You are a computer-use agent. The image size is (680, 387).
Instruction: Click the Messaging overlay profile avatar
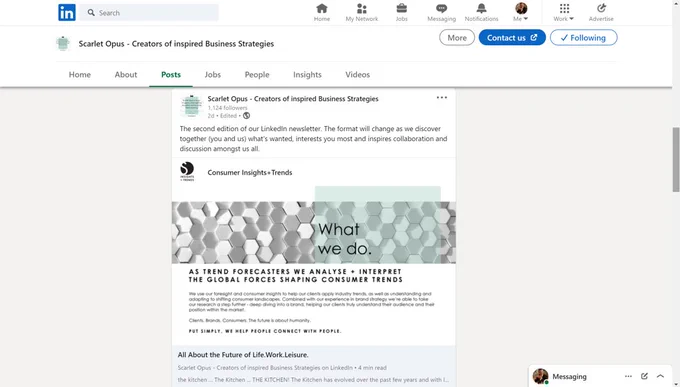point(540,377)
